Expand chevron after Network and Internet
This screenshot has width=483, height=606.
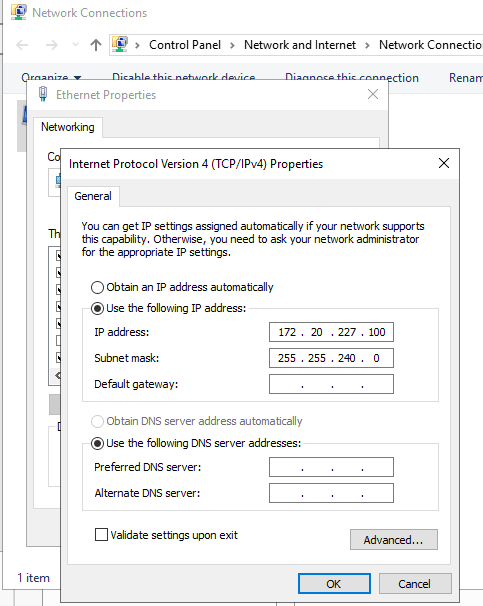tap(367, 46)
